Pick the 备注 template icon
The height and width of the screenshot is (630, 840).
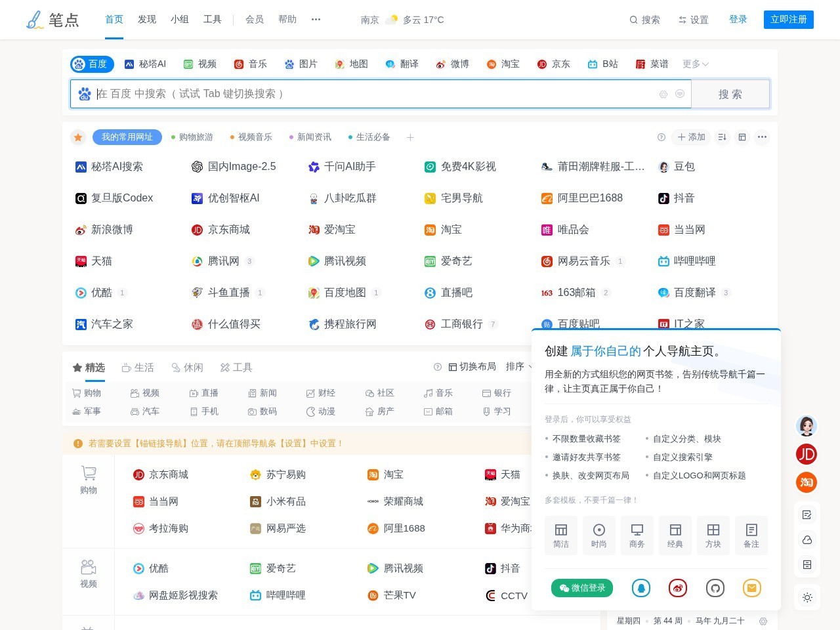(x=751, y=535)
